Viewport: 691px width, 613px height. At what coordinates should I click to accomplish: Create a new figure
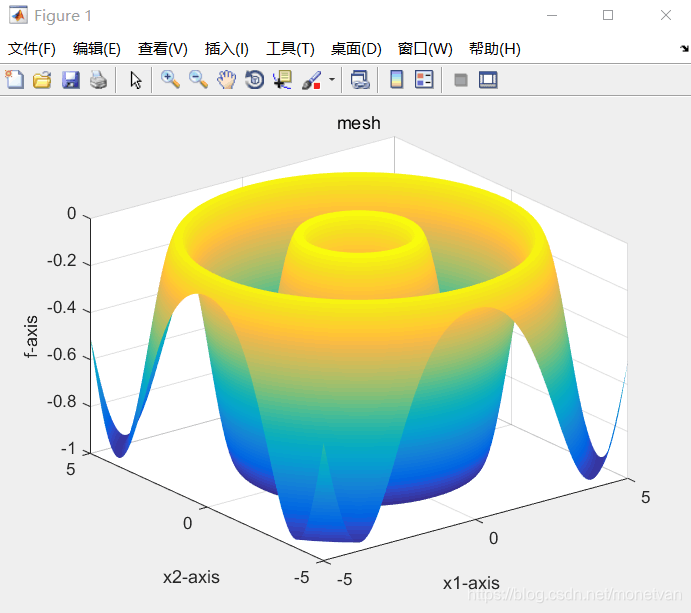click(15, 80)
